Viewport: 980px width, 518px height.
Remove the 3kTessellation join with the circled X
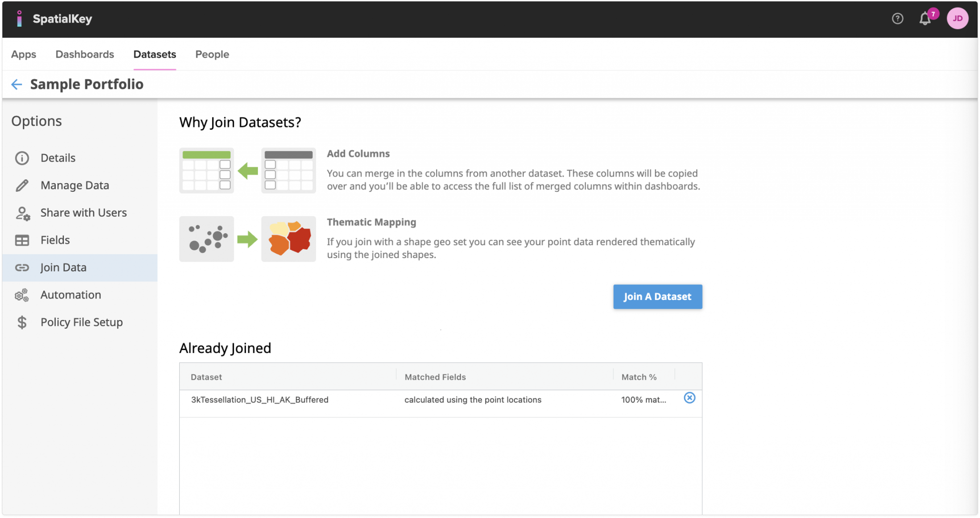coord(690,398)
